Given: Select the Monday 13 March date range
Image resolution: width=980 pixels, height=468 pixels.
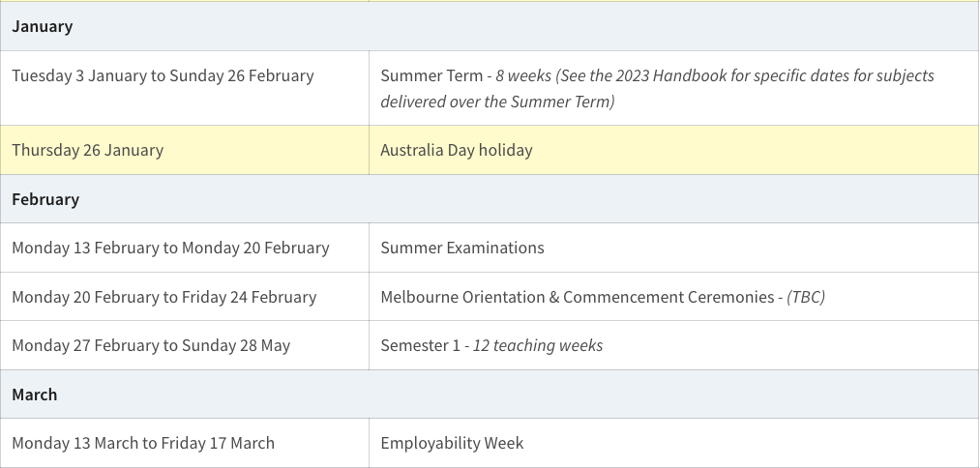Looking at the screenshot, I should click(x=143, y=443).
